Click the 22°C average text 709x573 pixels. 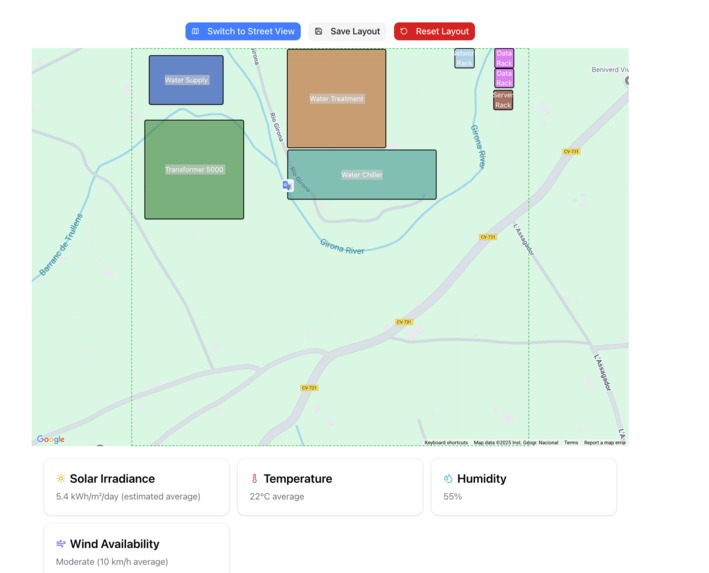pos(277,497)
